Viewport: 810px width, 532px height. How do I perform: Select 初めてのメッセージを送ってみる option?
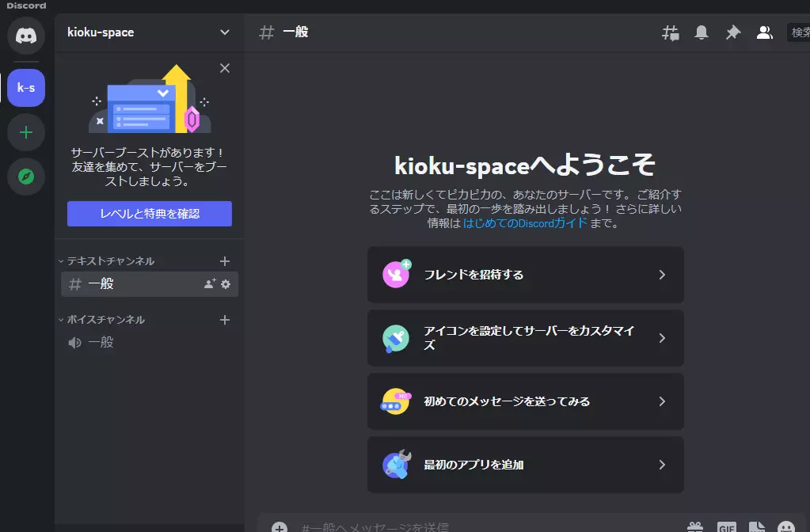click(x=525, y=401)
